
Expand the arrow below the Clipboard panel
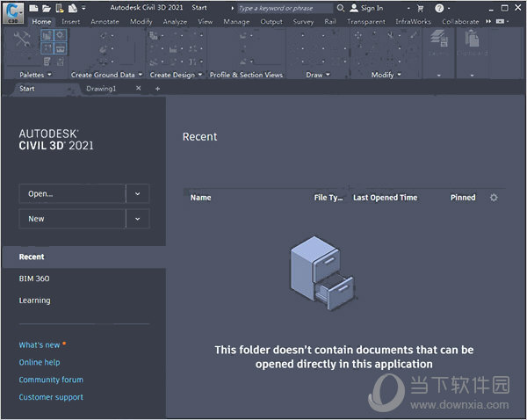(x=472, y=76)
